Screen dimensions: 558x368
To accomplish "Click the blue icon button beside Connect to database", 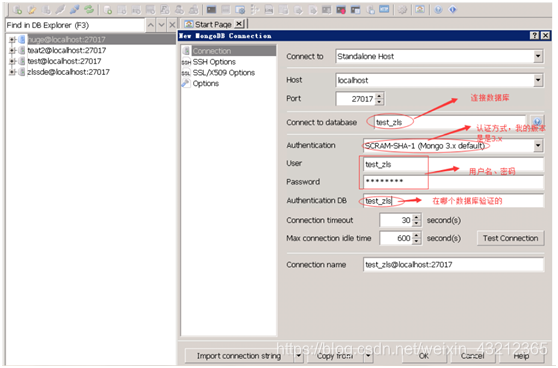I will (537, 122).
